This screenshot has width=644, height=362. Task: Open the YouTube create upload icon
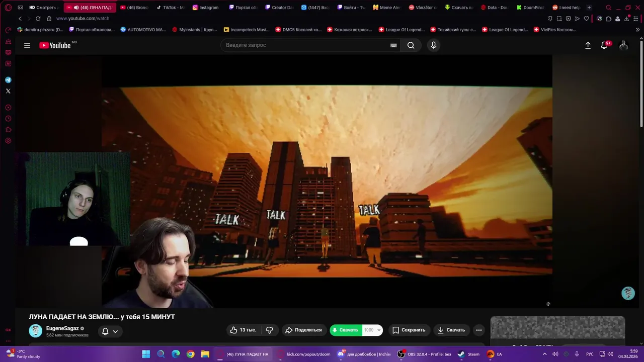[x=588, y=45]
